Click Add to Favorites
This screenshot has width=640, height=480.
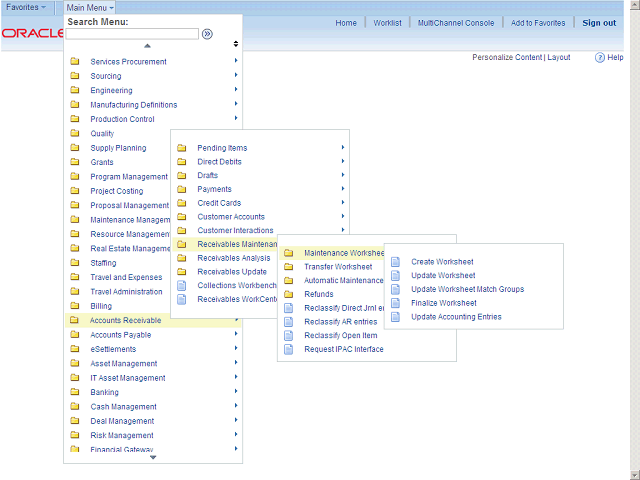538,23
